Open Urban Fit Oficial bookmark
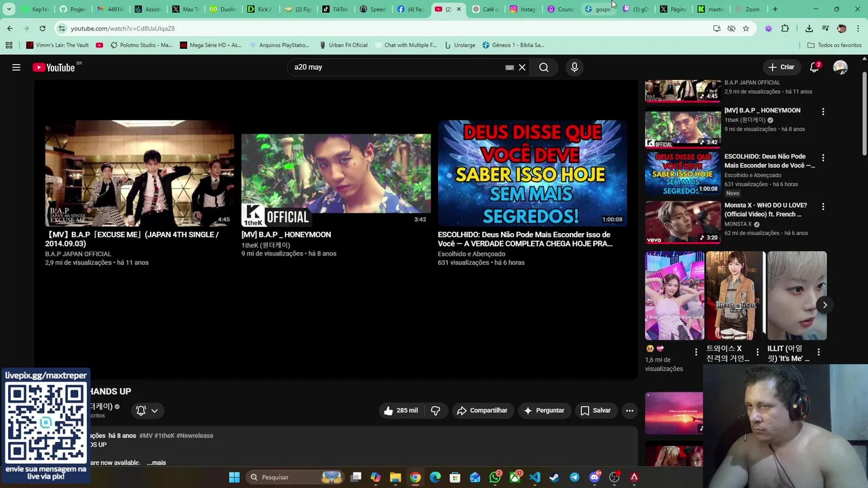Image resolution: width=868 pixels, height=488 pixels. pyautogui.click(x=342, y=45)
